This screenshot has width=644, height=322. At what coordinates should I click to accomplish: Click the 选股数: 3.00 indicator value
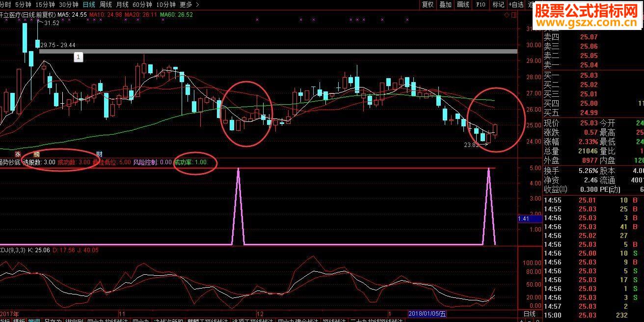click(x=39, y=162)
